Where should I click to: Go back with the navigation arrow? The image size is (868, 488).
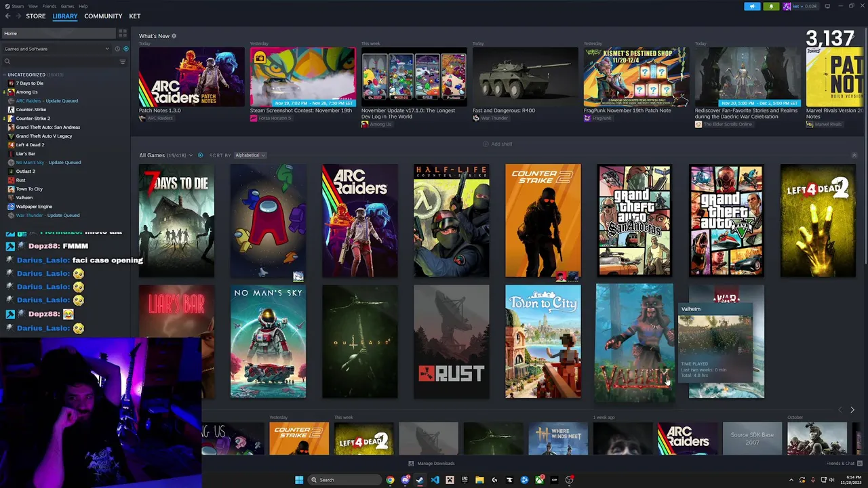tap(8, 16)
